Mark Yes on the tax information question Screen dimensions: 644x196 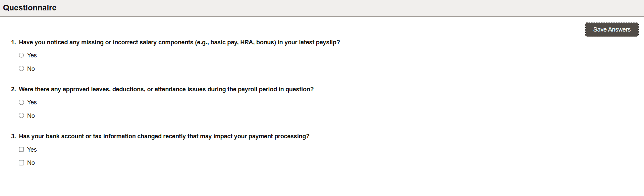[21, 149]
